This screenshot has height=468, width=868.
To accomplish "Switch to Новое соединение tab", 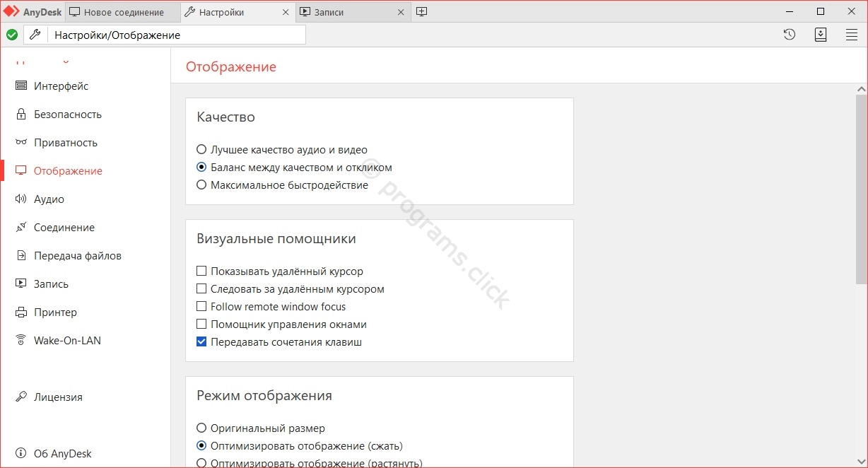I will tap(123, 12).
